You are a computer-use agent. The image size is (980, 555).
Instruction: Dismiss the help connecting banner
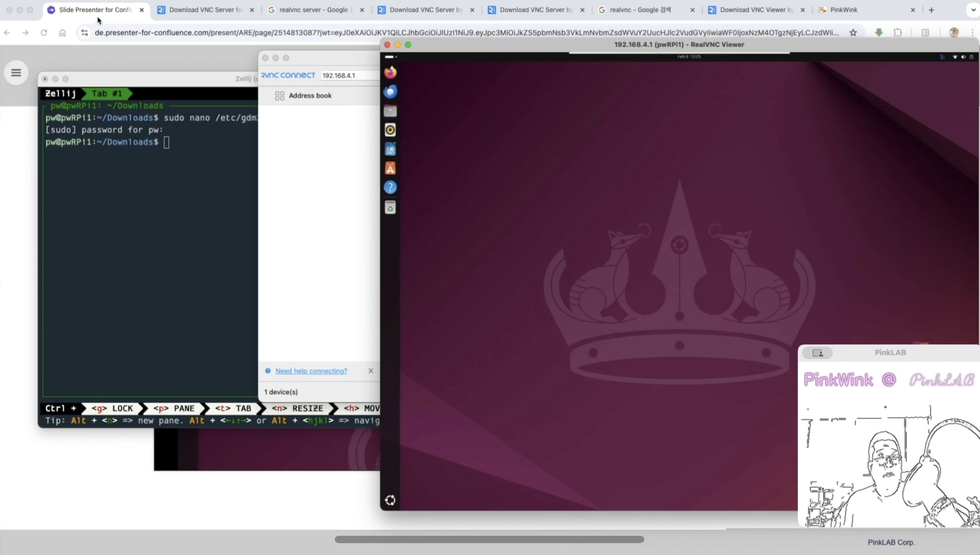tap(371, 371)
